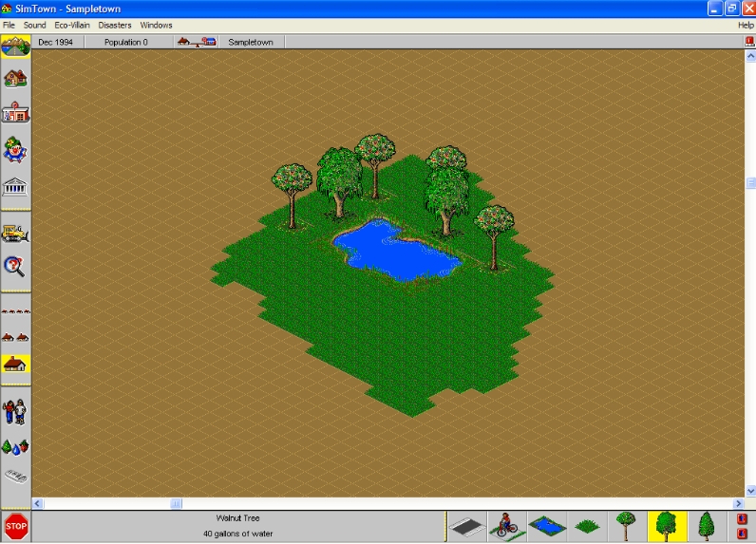Select the grass patch tile
The image size is (756, 544).
click(587, 526)
